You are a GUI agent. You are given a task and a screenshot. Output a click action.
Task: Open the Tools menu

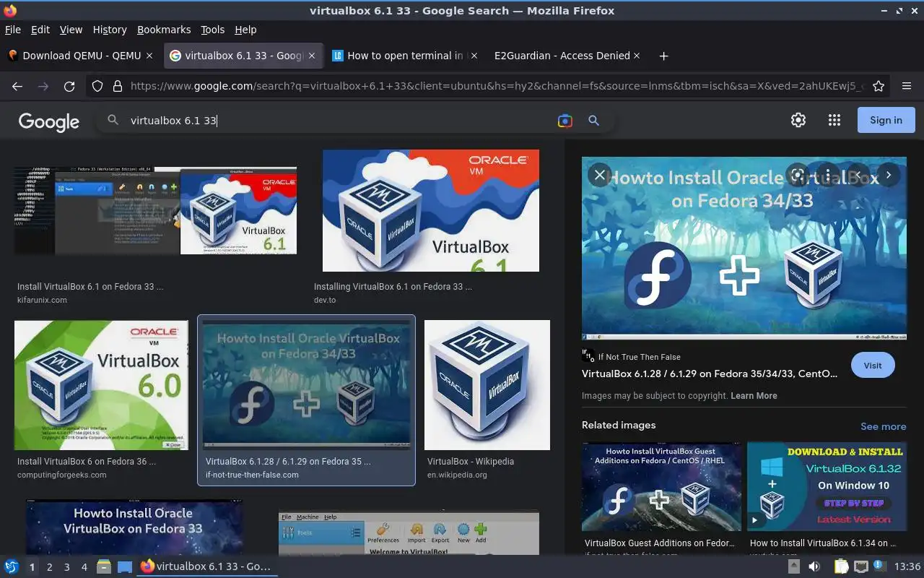(x=212, y=30)
